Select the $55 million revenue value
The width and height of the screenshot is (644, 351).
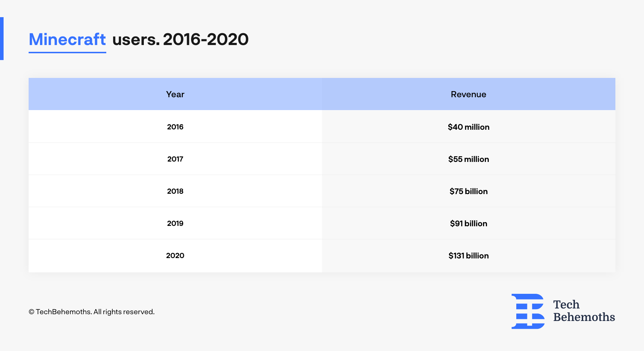(469, 159)
